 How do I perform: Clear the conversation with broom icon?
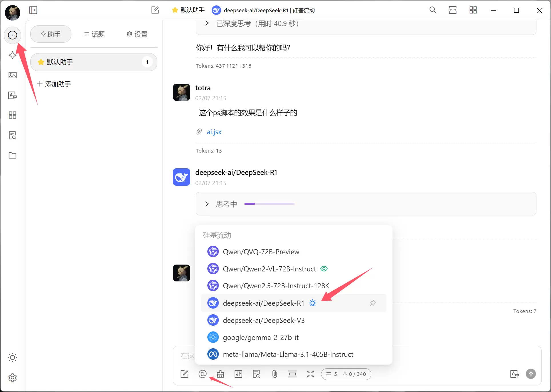[x=221, y=374]
